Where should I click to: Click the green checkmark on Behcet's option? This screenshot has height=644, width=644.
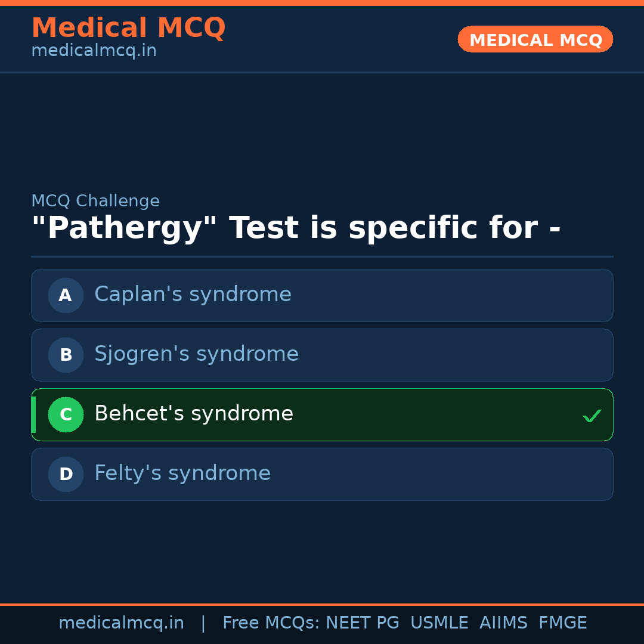click(592, 416)
